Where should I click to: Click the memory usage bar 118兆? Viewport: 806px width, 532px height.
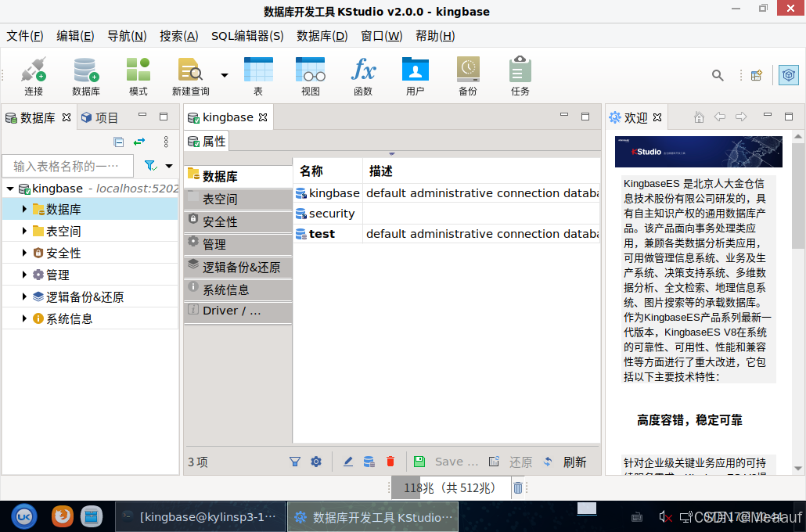[x=451, y=487]
